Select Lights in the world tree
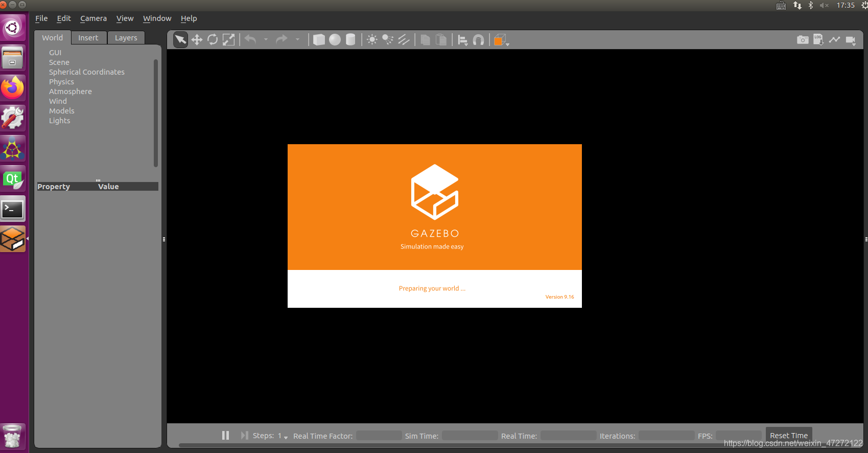Image resolution: width=868 pixels, height=453 pixels. (x=60, y=121)
